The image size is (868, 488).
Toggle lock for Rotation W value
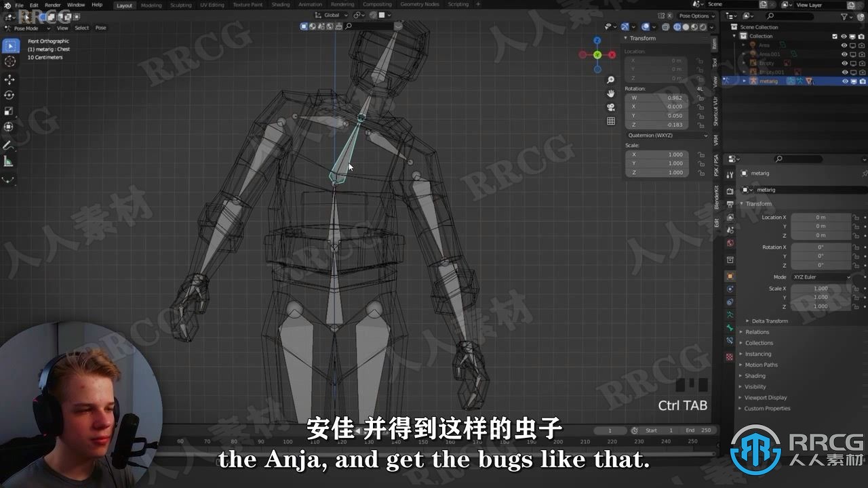pyautogui.click(x=700, y=98)
